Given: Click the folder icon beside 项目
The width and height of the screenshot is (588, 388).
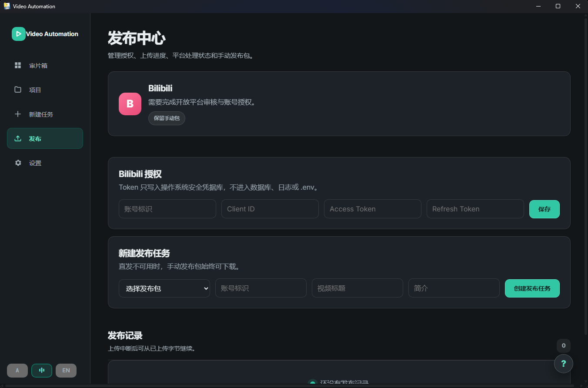Looking at the screenshot, I should [18, 90].
